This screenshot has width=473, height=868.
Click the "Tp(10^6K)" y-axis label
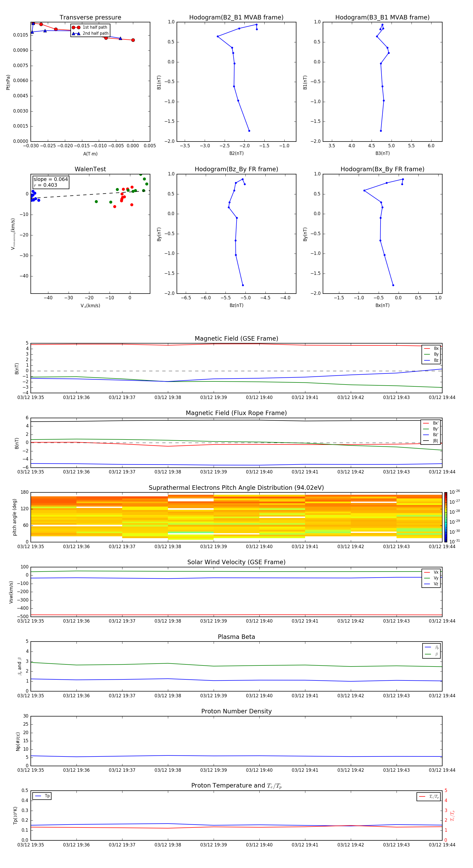coord(15,815)
